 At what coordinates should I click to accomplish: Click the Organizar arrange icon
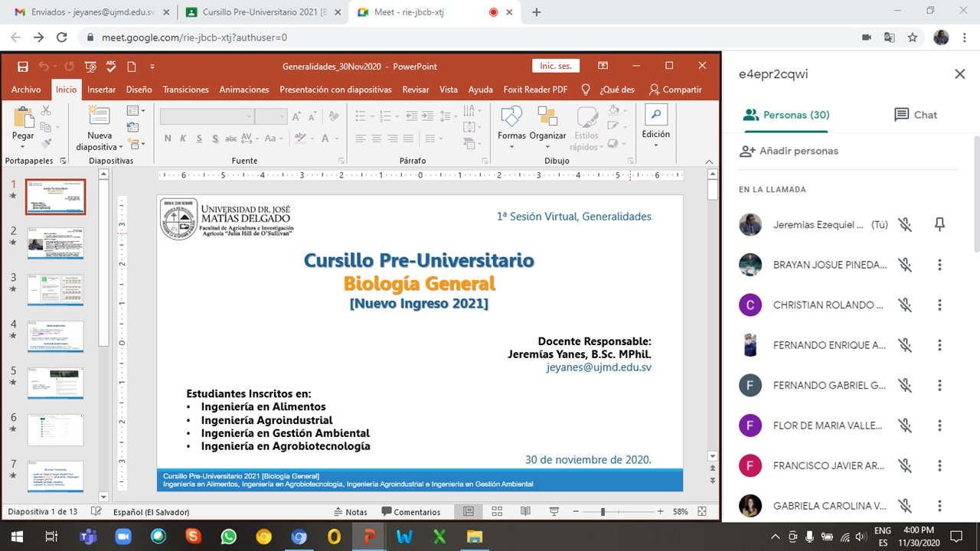(547, 117)
